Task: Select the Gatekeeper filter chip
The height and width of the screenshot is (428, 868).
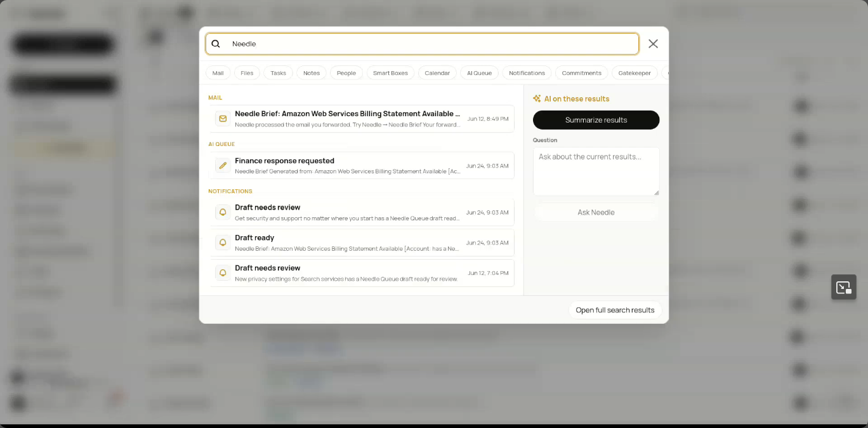Action: [x=635, y=73]
